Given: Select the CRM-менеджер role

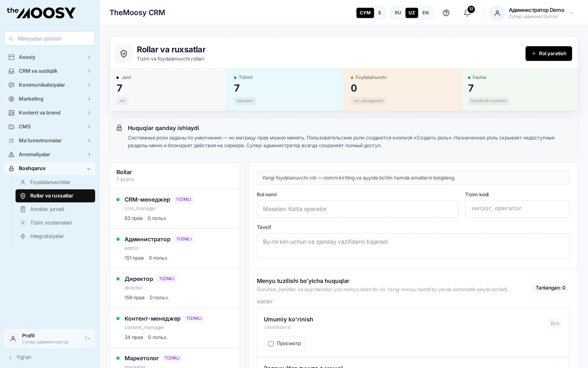Looking at the screenshot, I should tap(175, 209).
